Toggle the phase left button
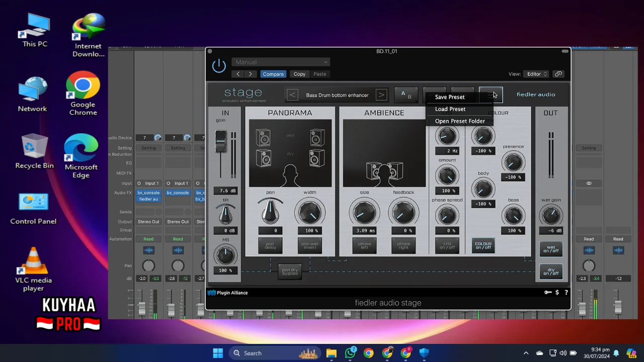Screen dimensions: 644x362 [x=364, y=245]
